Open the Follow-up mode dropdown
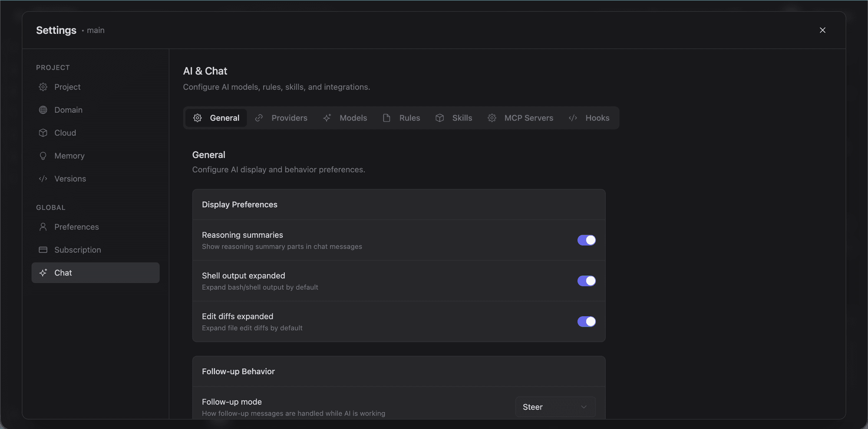The image size is (868, 429). click(555, 407)
